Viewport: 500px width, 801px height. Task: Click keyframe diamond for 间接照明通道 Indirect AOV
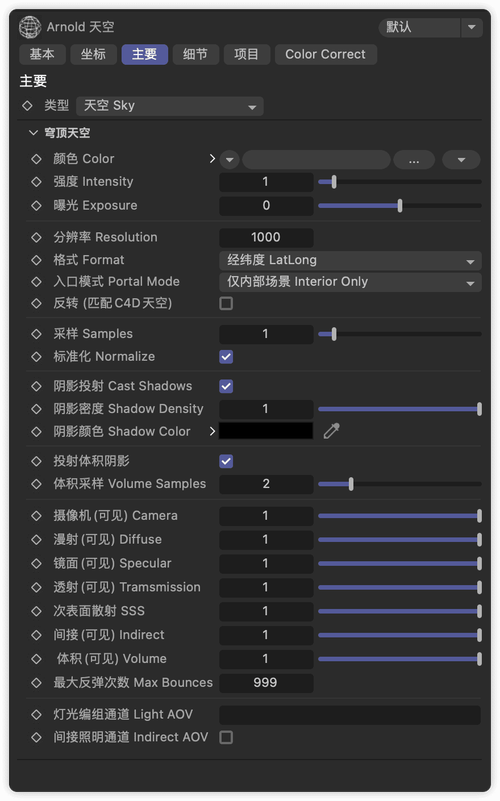tap(36, 737)
